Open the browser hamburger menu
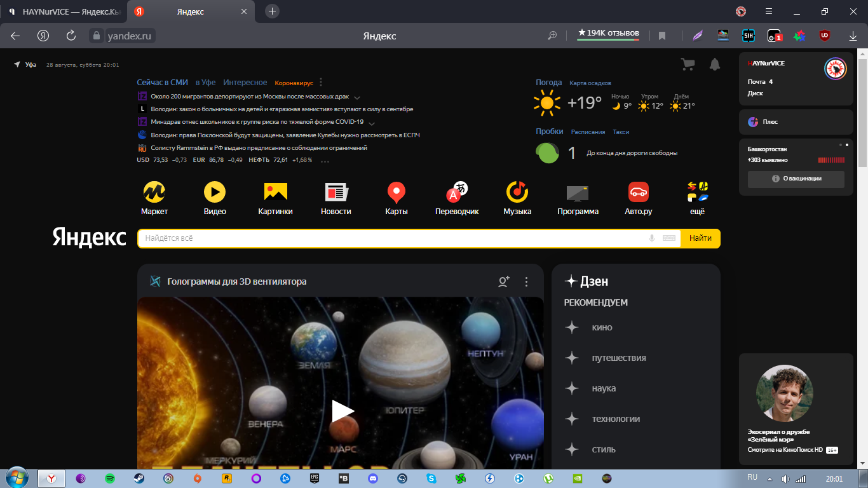 click(769, 11)
